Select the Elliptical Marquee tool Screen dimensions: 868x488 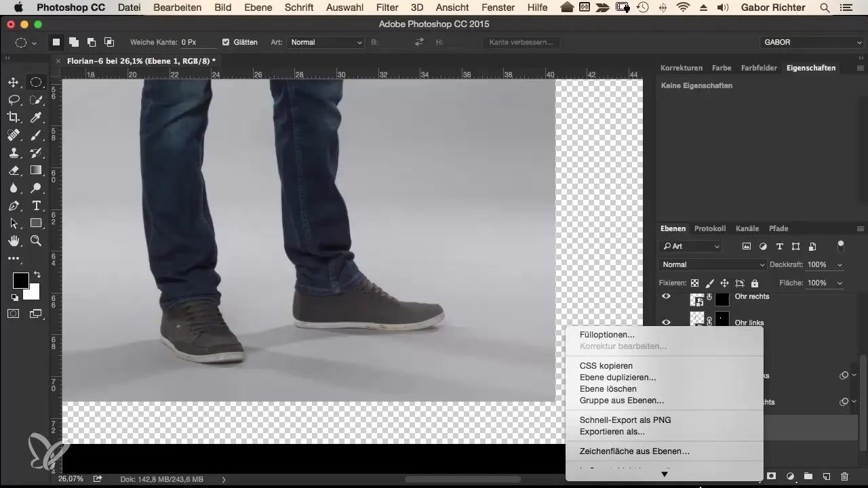36,83
